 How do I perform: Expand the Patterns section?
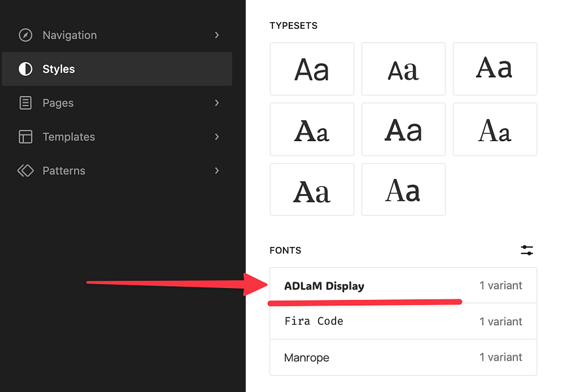(217, 171)
